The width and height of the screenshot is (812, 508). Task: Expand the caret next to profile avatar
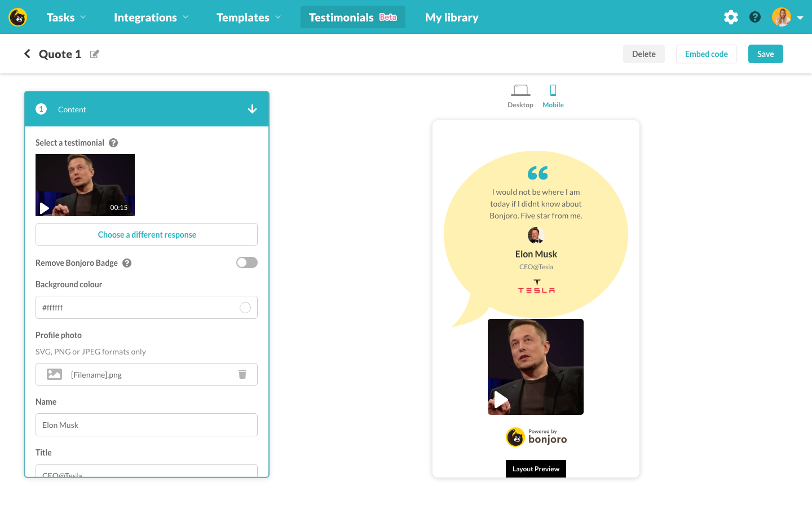(x=800, y=17)
